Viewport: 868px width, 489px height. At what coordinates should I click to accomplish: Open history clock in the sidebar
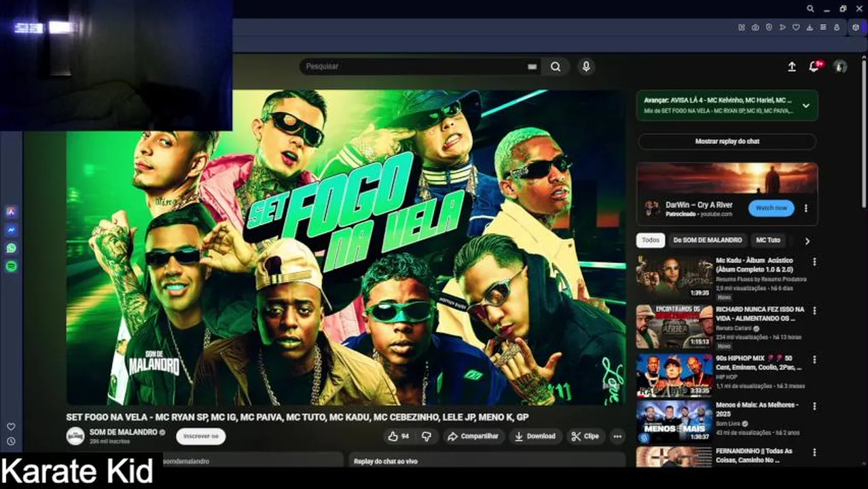click(11, 441)
